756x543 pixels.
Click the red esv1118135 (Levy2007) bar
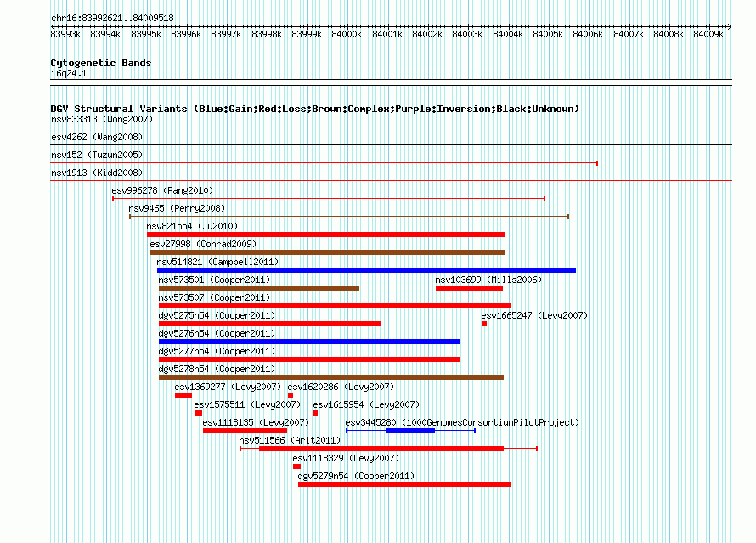245,431
